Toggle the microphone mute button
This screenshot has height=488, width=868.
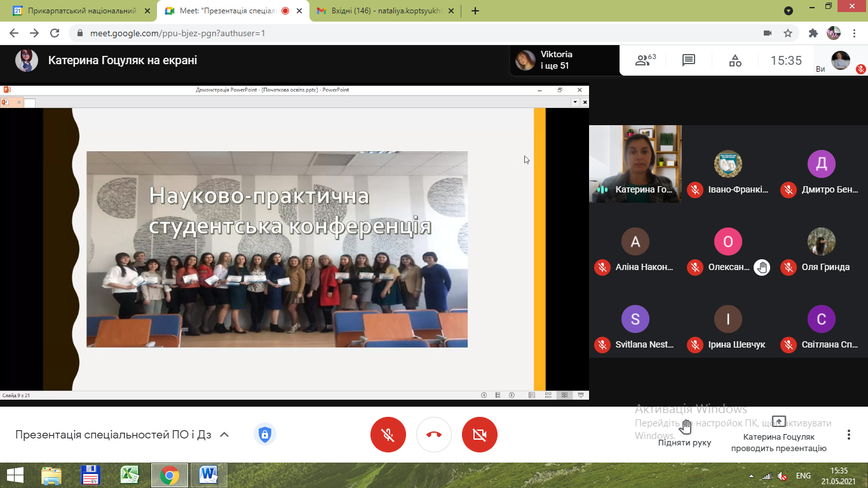point(388,435)
